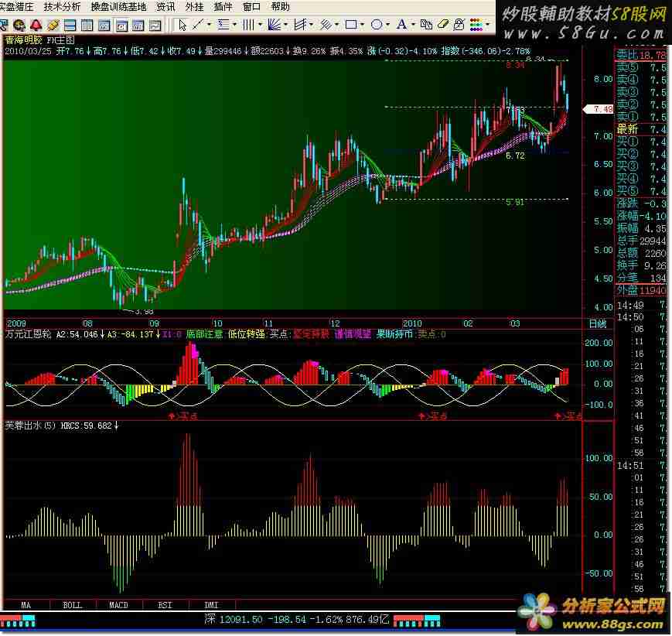
Task: Click the fifth window layout icon
Action: click(x=138, y=26)
